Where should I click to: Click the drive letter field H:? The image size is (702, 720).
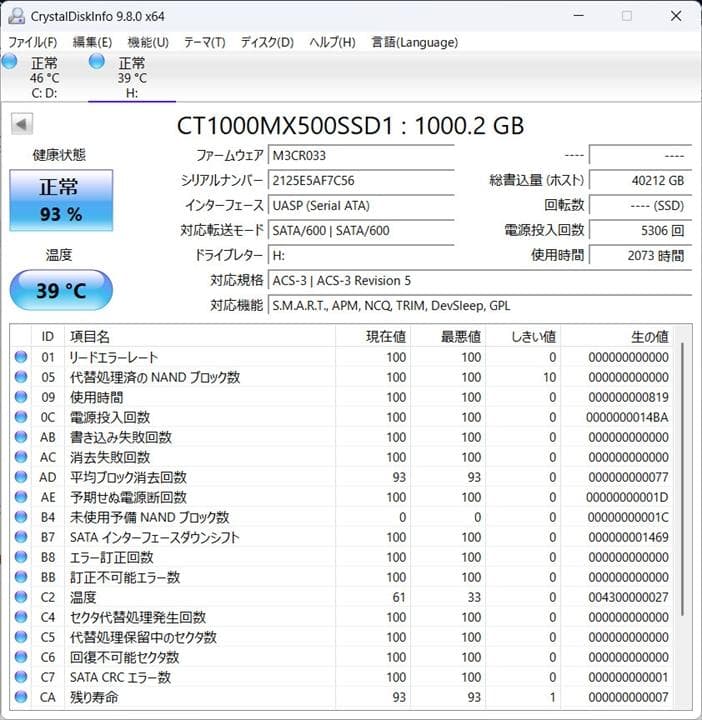pyautogui.click(x=361, y=255)
